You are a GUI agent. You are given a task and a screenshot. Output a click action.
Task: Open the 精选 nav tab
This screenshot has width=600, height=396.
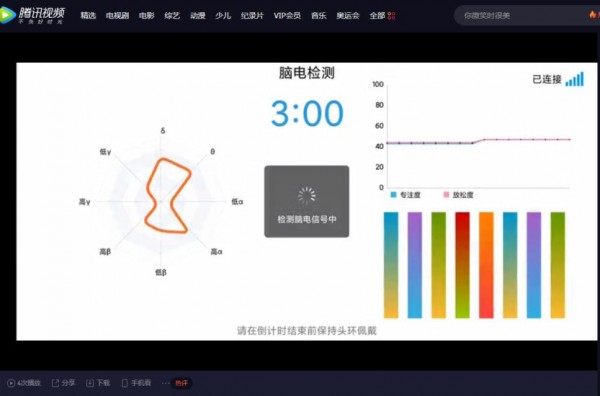[88, 16]
